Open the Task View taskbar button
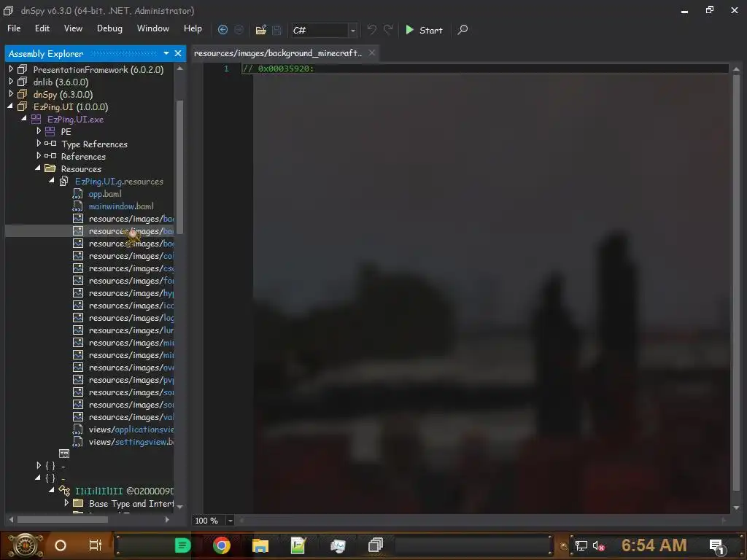 (96, 545)
